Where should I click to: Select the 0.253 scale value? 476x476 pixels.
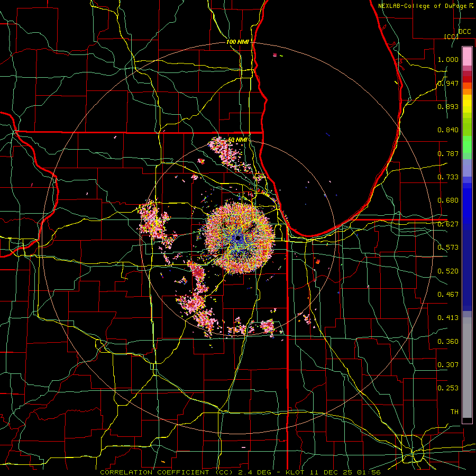pyautogui.click(x=448, y=388)
